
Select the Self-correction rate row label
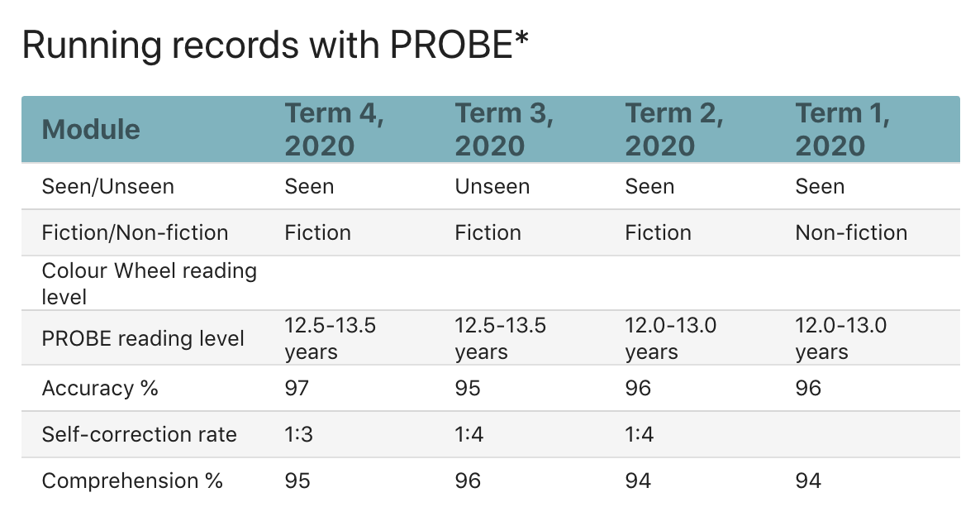[x=140, y=434]
